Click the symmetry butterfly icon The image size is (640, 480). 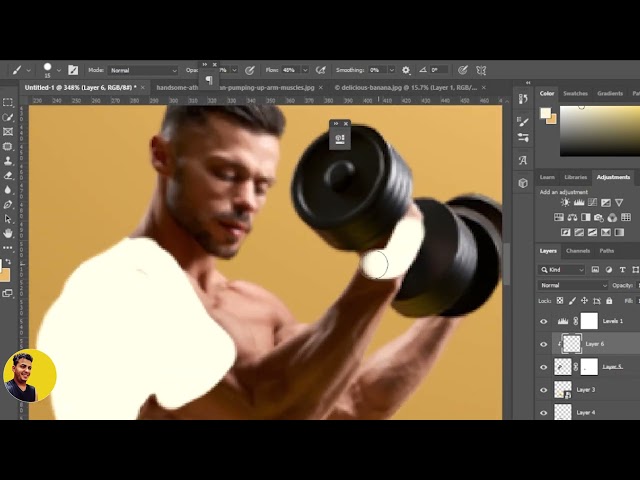point(481,70)
